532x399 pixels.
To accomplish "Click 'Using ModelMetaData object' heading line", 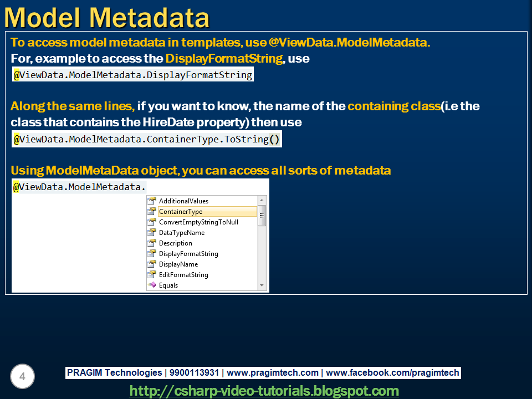I will tap(201, 170).
